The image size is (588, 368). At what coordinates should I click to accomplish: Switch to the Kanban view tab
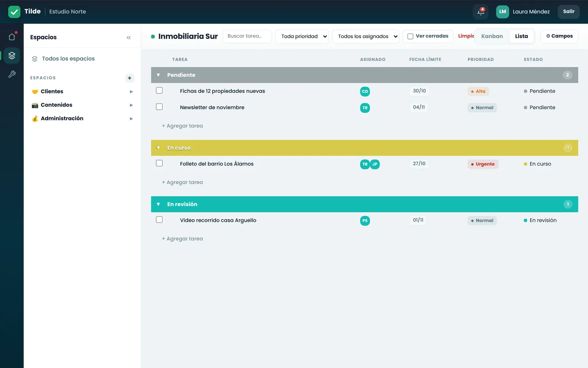[x=492, y=36]
